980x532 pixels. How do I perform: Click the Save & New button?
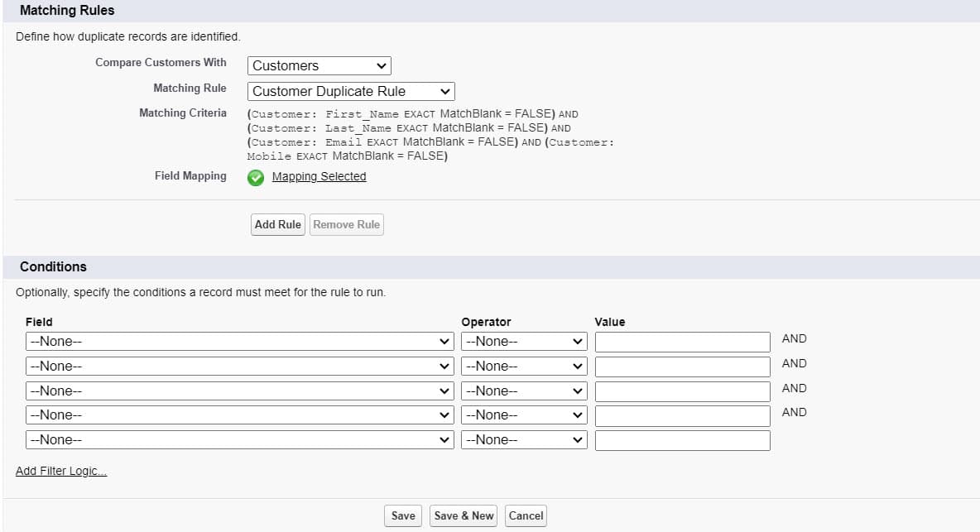464,515
